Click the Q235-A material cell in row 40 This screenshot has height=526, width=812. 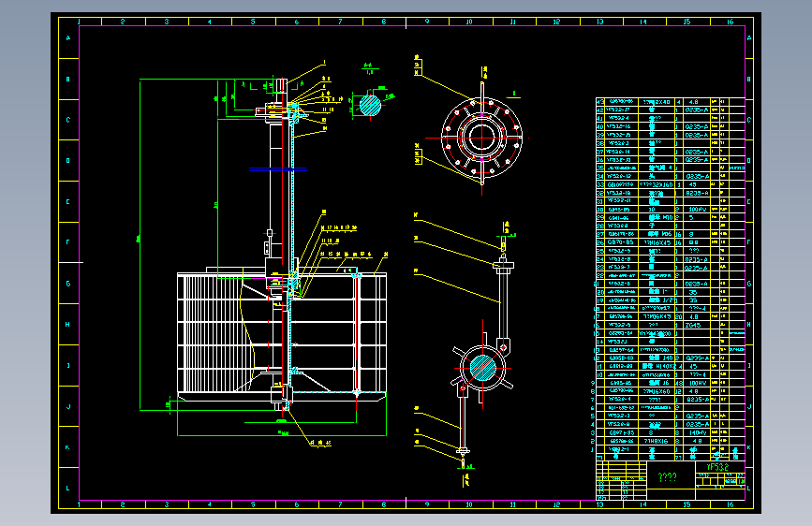tap(697, 126)
